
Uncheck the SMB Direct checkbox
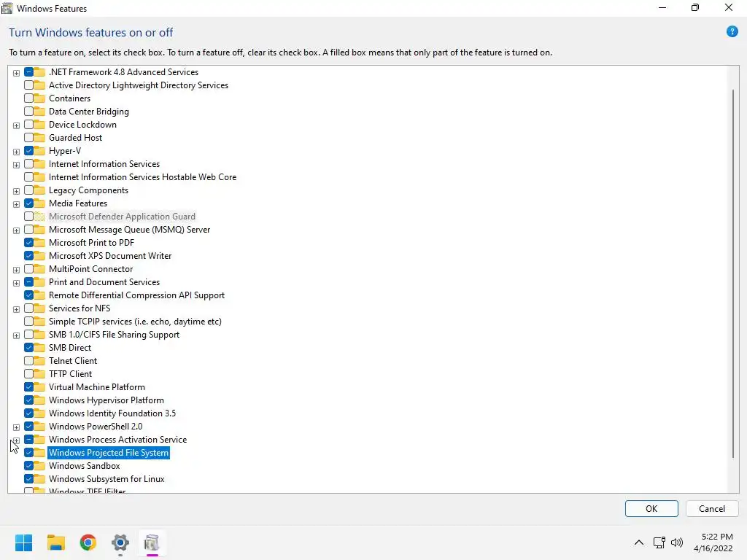[x=28, y=348]
